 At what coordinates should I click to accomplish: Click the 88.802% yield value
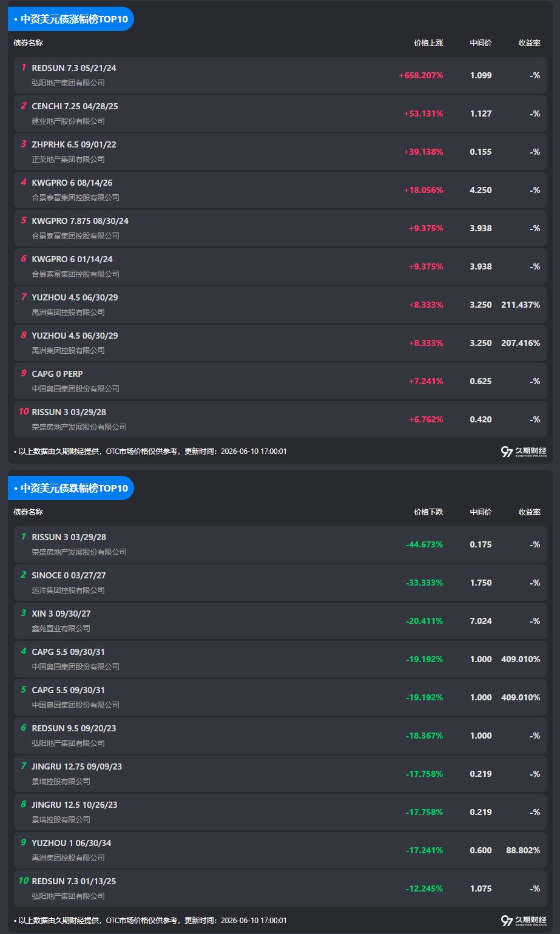pos(523,850)
